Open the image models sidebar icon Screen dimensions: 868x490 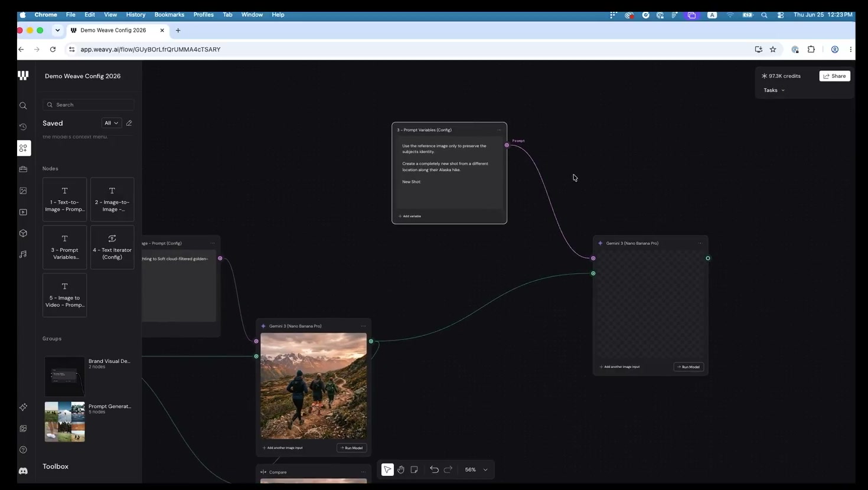tap(23, 191)
